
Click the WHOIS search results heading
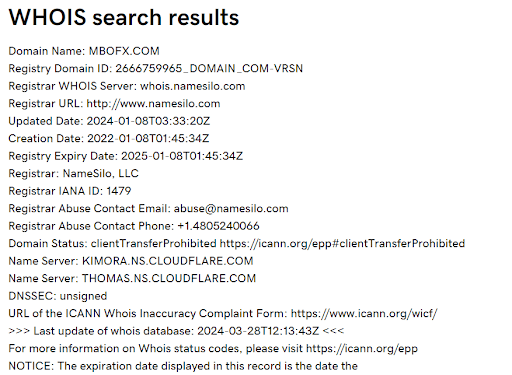pos(124,17)
